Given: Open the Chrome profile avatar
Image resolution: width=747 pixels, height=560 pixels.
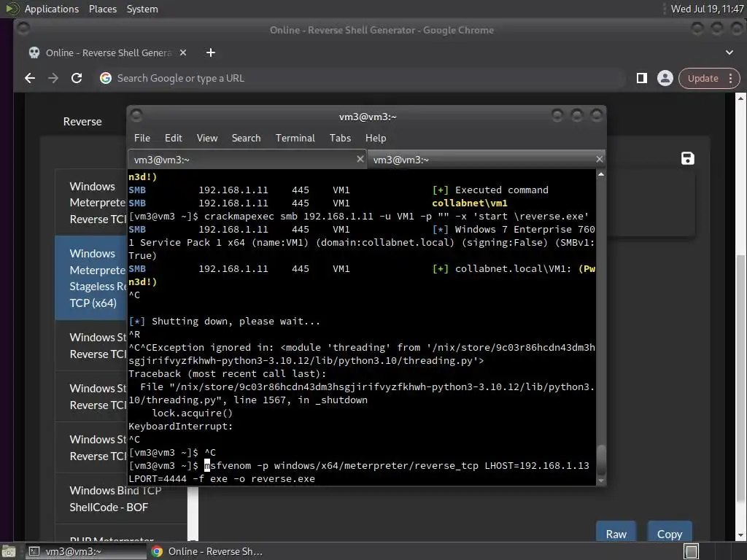Looking at the screenshot, I should [665, 78].
